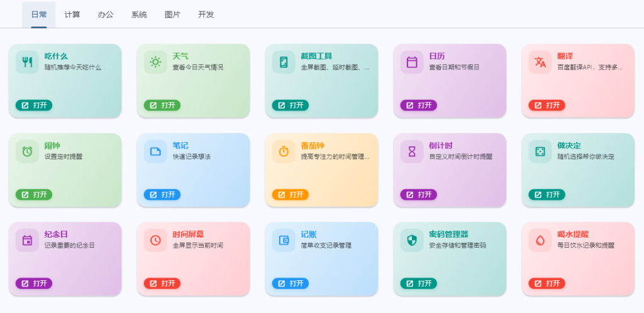Go to the 办公 tab
Viewport: 644px width, 313px height.
[x=106, y=14]
